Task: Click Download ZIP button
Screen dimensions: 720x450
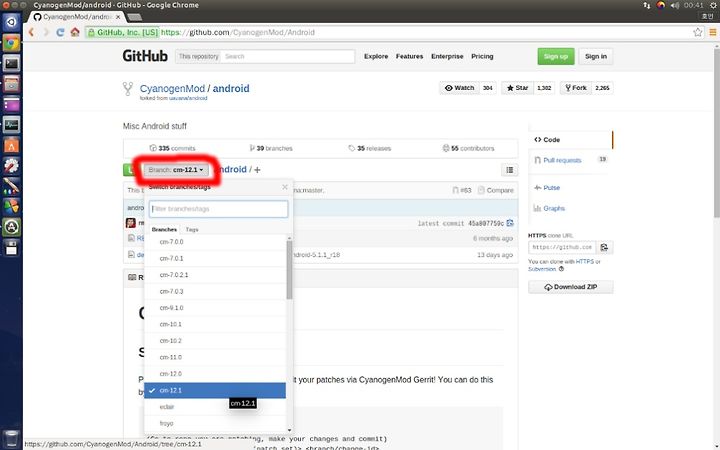Action: tap(570, 287)
